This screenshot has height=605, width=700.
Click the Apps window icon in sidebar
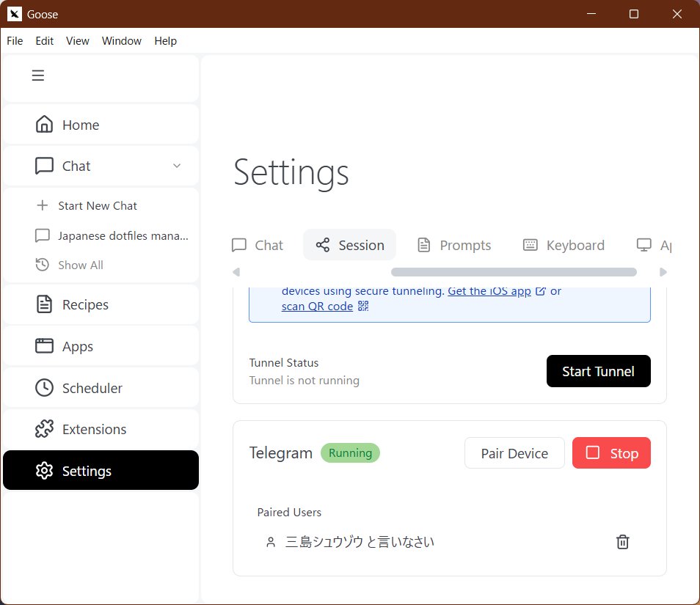(x=44, y=346)
